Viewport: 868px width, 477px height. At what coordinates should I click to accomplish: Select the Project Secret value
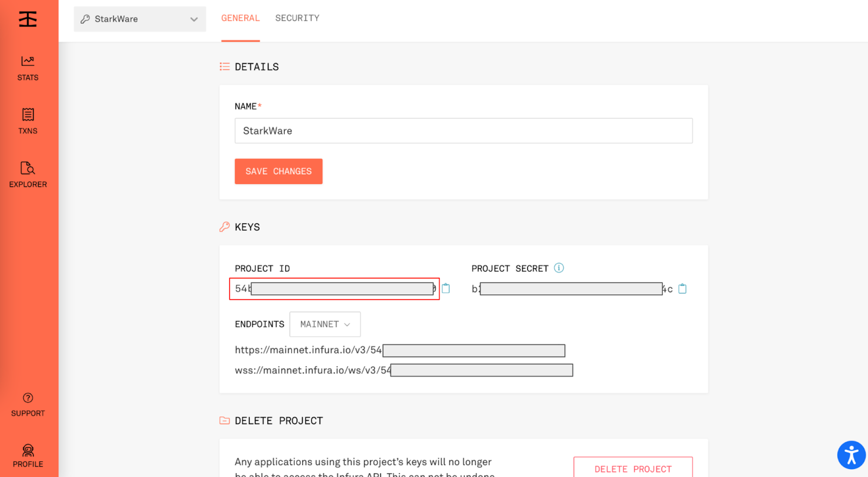[572, 289]
